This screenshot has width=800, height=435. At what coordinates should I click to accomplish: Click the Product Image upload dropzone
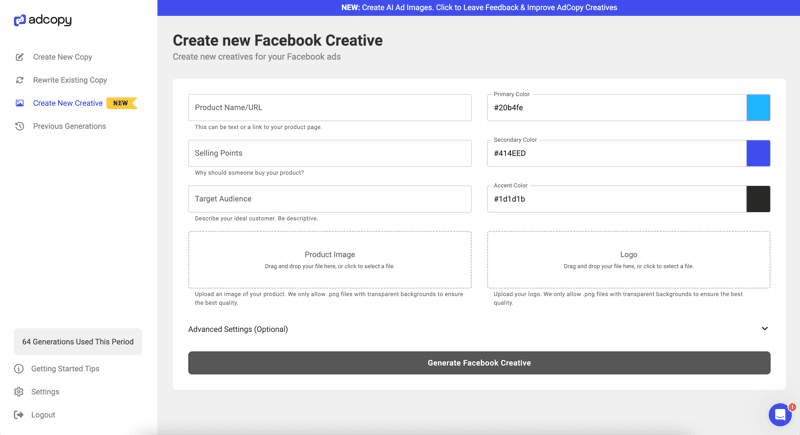click(330, 260)
